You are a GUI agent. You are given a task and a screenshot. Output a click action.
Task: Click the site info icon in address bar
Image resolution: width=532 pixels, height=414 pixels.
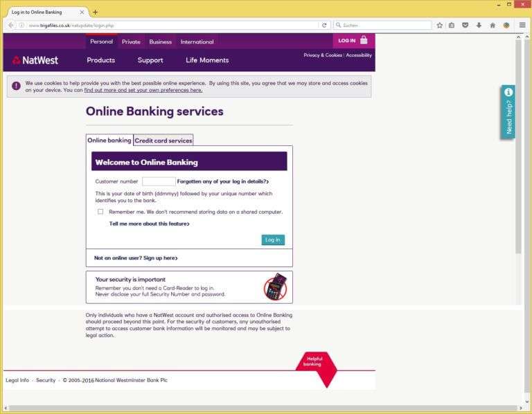(x=21, y=25)
